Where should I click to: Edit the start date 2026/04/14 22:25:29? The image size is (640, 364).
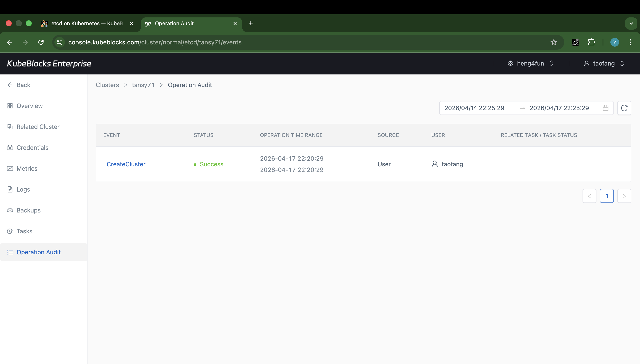tap(474, 108)
